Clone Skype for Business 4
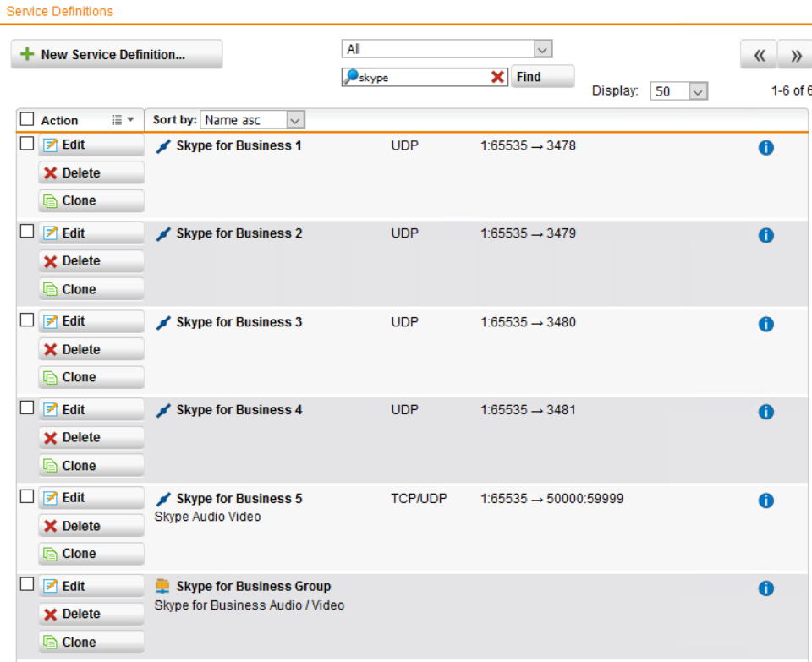 (x=91, y=465)
